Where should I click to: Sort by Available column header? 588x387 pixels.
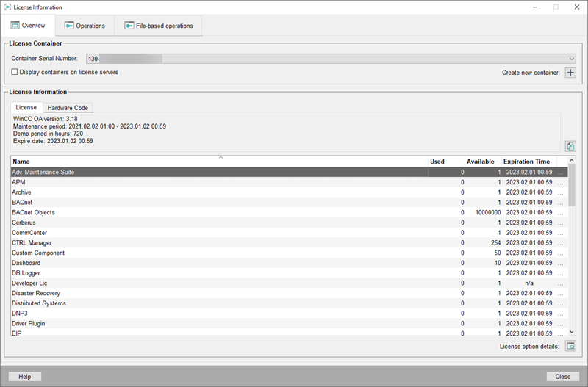click(483, 162)
